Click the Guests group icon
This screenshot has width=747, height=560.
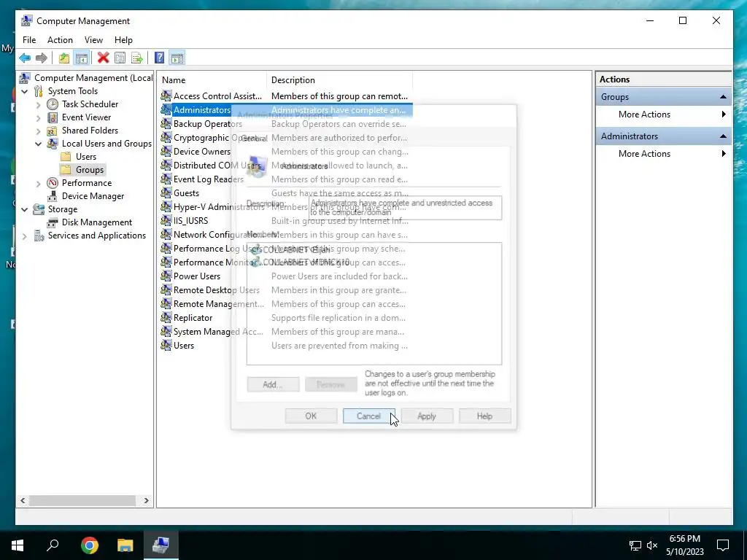[166, 192]
